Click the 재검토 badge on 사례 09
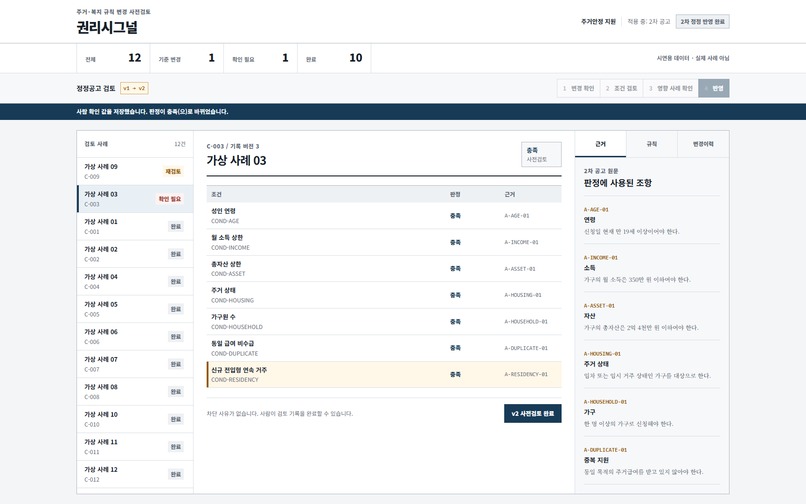The width and height of the screenshot is (806, 504). pyautogui.click(x=173, y=171)
